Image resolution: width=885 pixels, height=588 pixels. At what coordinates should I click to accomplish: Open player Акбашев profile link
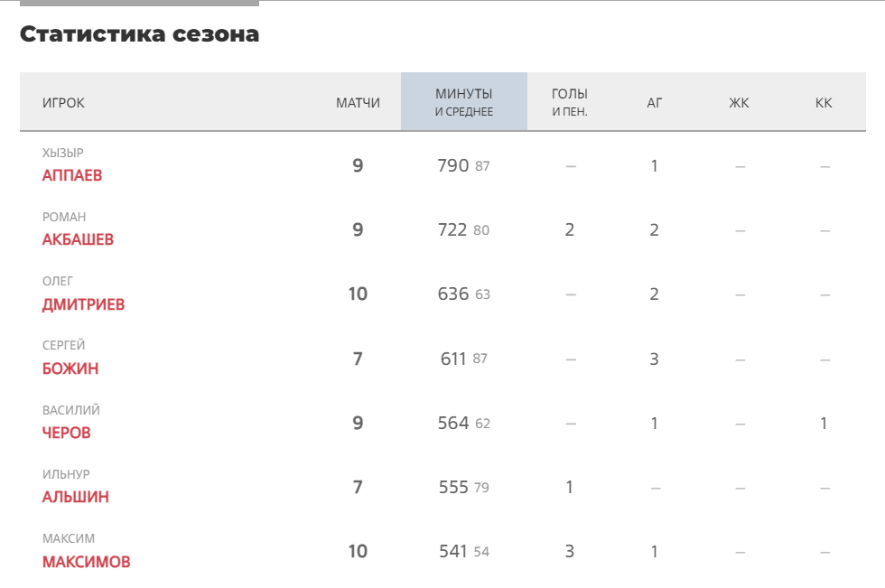tap(78, 239)
